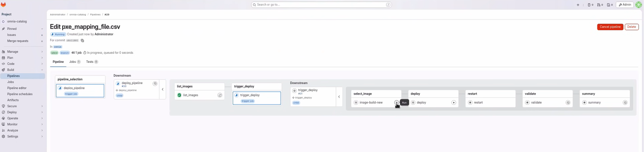Copy the commit SHA with clipboard icon

(82, 40)
